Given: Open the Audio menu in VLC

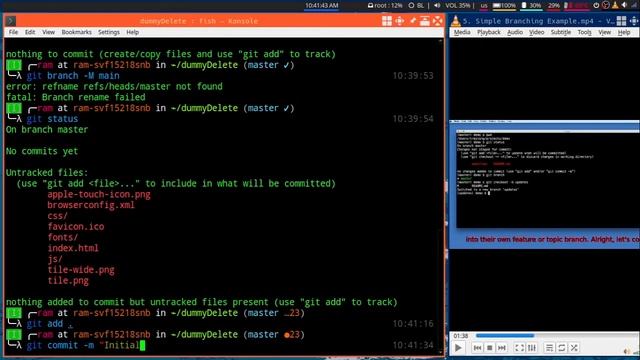Looking at the screenshot, I should pos(515,32).
